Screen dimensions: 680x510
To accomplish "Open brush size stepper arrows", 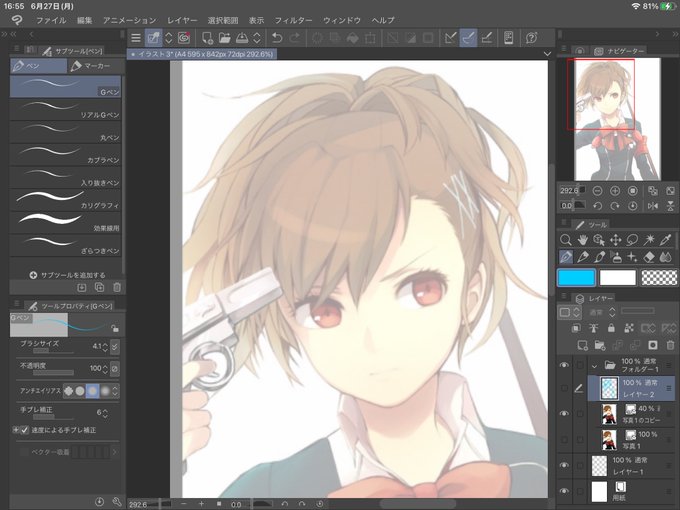I will (x=105, y=347).
